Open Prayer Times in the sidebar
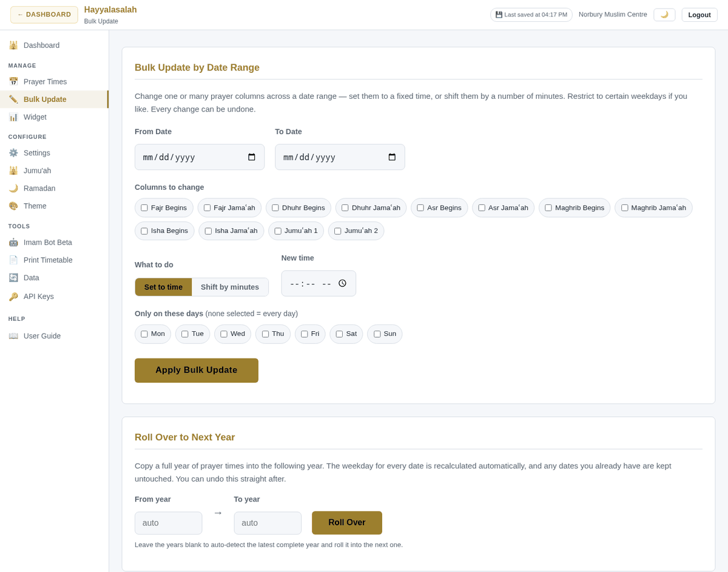This screenshot has height=572, width=728. point(54,81)
